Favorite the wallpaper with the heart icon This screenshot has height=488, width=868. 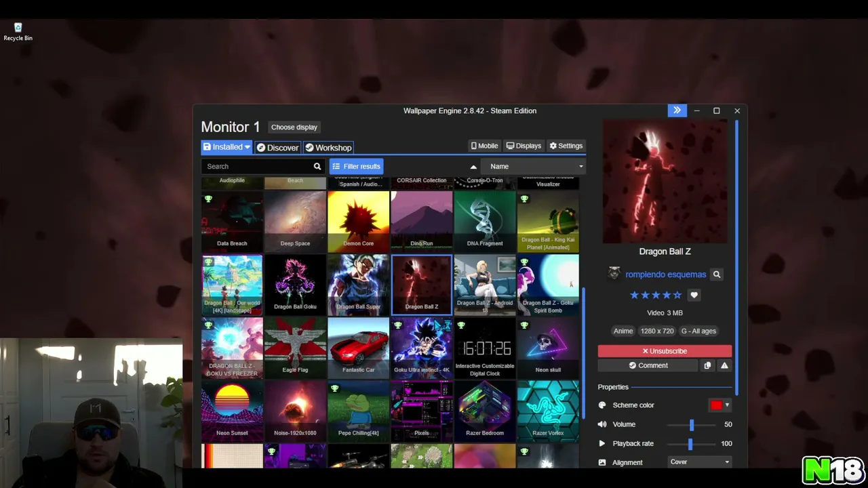tap(694, 295)
